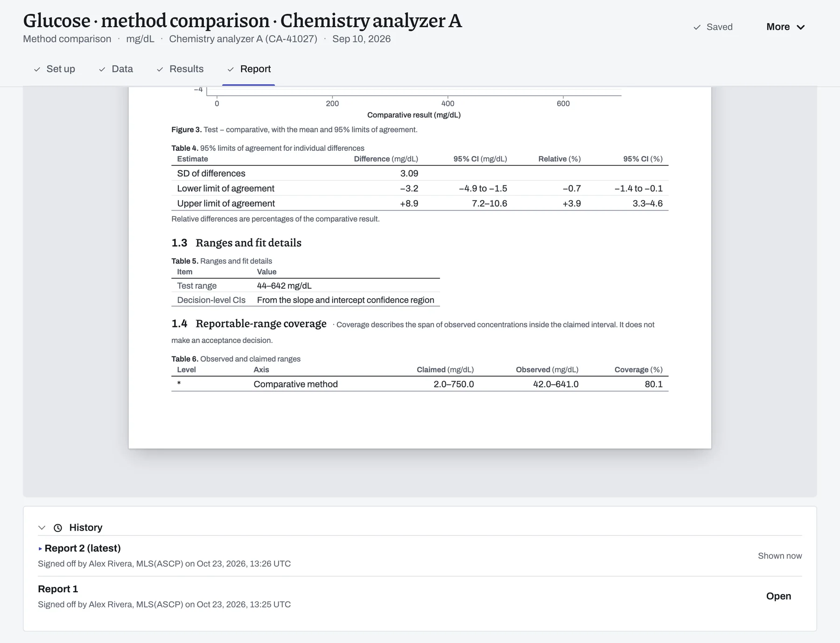The width and height of the screenshot is (840, 643).
Task: Click the checkmark icon beside Report
Action: point(231,70)
